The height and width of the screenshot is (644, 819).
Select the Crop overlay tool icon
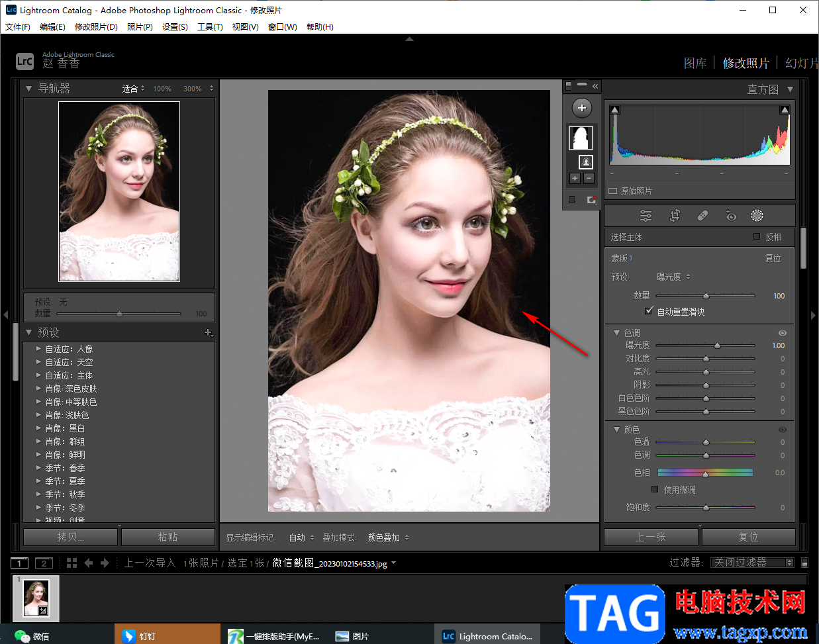coord(675,216)
